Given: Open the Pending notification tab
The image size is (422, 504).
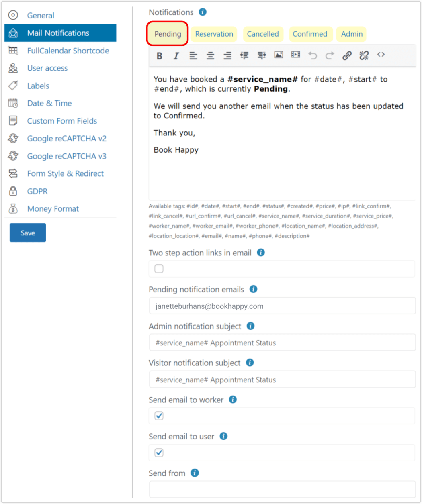Looking at the screenshot, I should tap(168, 34).
